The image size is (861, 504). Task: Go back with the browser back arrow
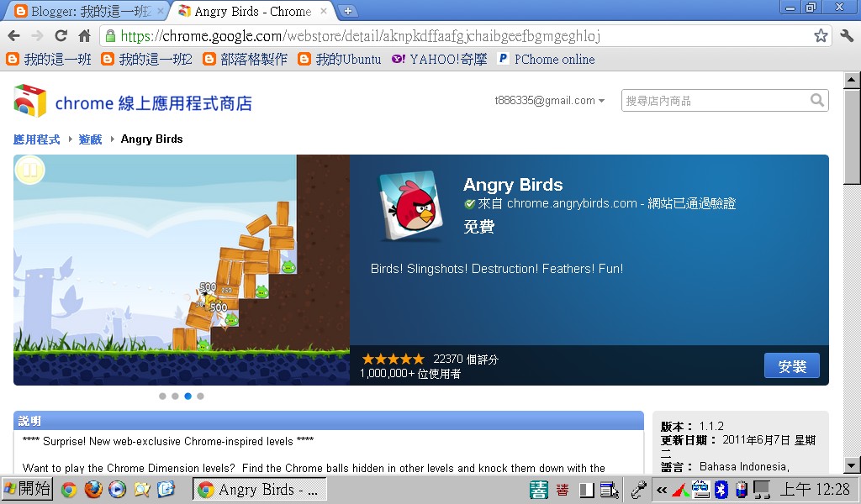[x=13, y=36]
